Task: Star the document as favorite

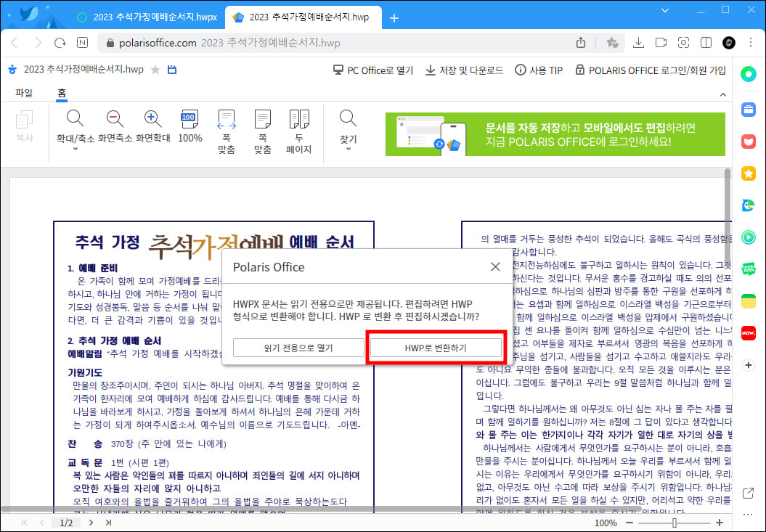Action: [155, 70]
